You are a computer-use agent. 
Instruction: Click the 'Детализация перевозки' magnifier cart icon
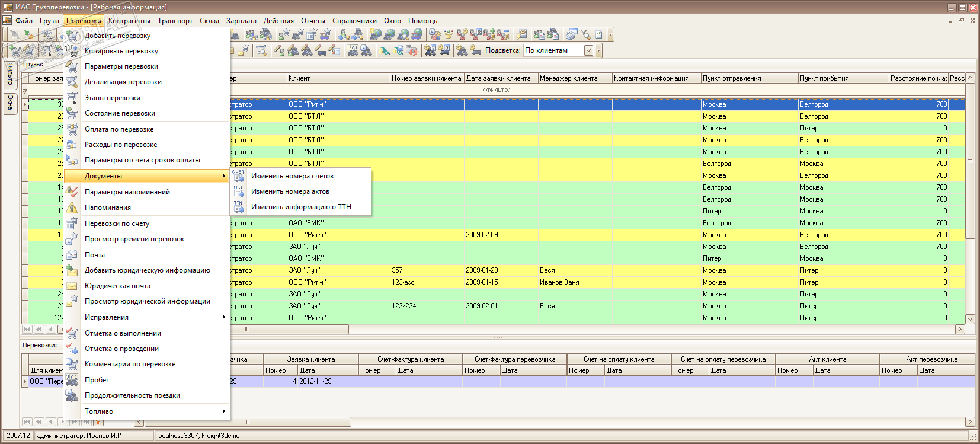click(x=72, y=82)
